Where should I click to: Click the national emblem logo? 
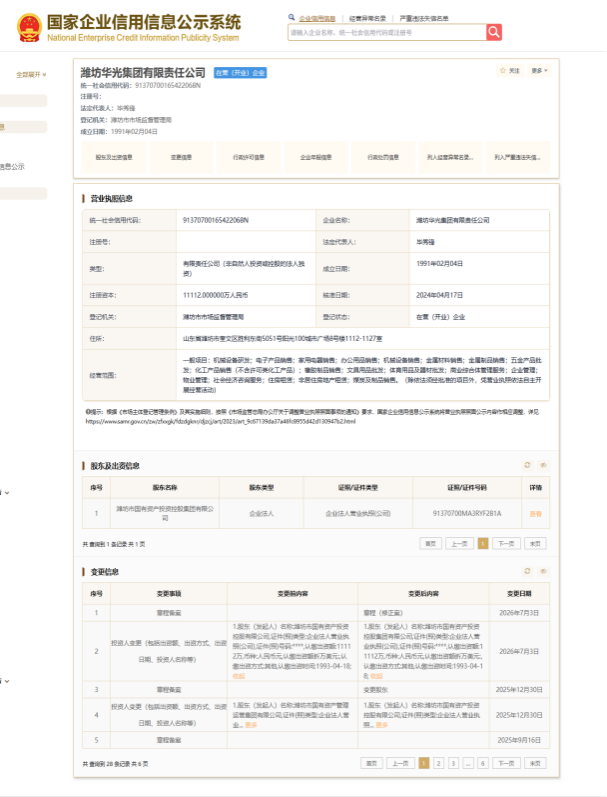[x=29, y=27]
